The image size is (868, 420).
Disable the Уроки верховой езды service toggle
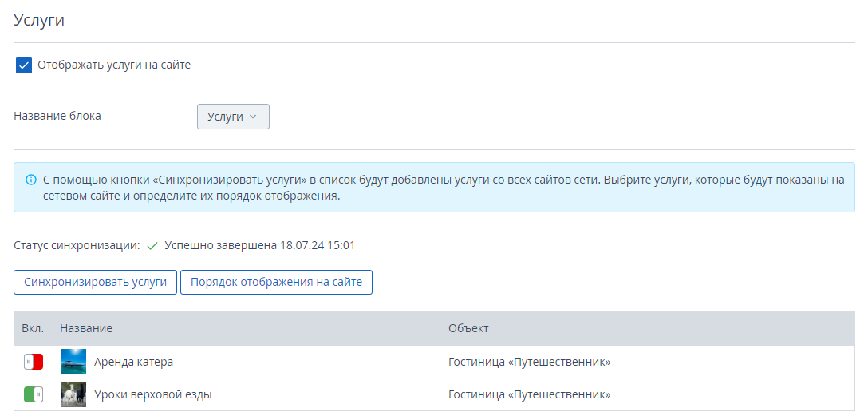click(34, 394)
